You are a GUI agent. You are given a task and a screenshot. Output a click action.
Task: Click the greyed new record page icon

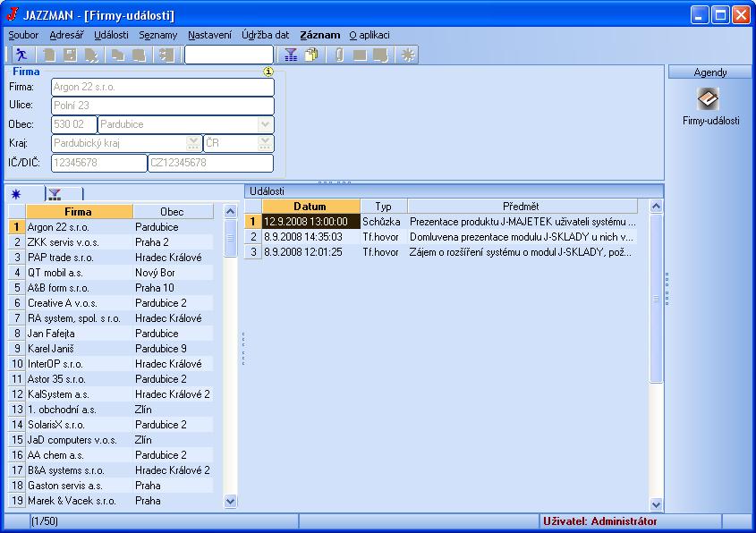(x=48, y=55)
